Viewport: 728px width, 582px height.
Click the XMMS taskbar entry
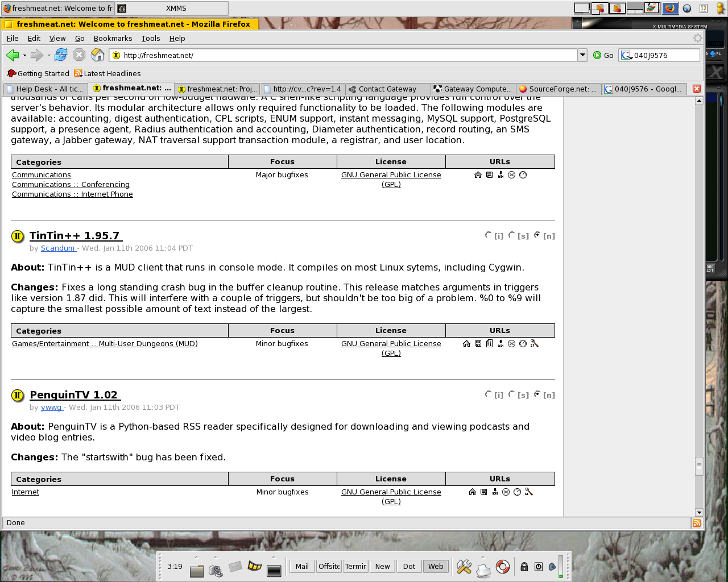pos(172,8)
